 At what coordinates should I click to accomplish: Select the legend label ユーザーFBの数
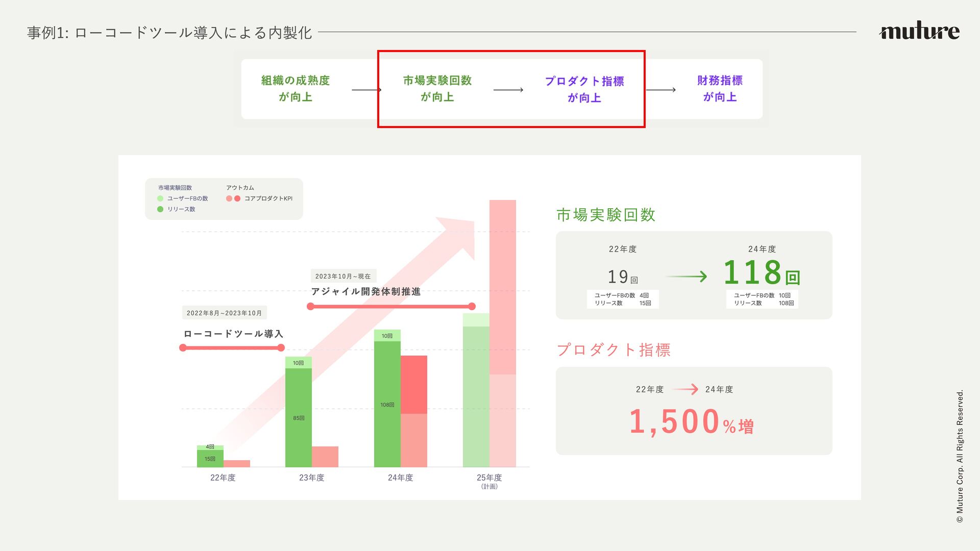[188, 198]
